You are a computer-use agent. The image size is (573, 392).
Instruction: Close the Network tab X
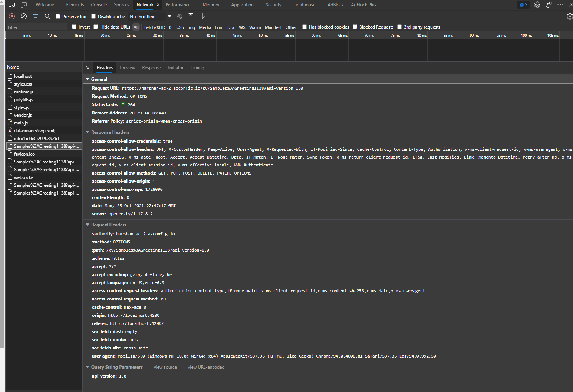158,5
